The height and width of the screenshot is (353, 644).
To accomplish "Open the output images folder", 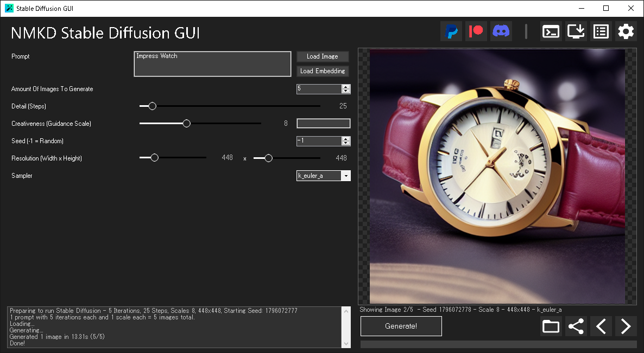I will tap(551, 326).
